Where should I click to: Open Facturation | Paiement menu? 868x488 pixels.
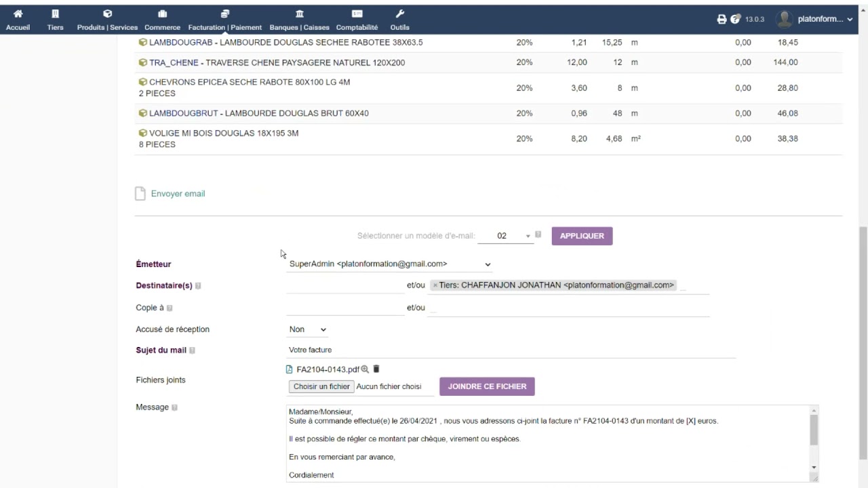(x=225, y=20)
